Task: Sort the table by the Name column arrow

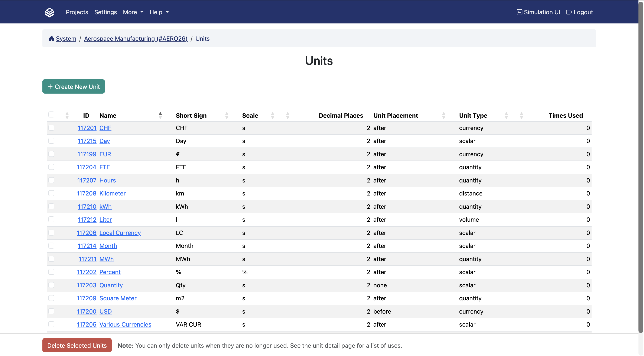Action: (160, 115)
